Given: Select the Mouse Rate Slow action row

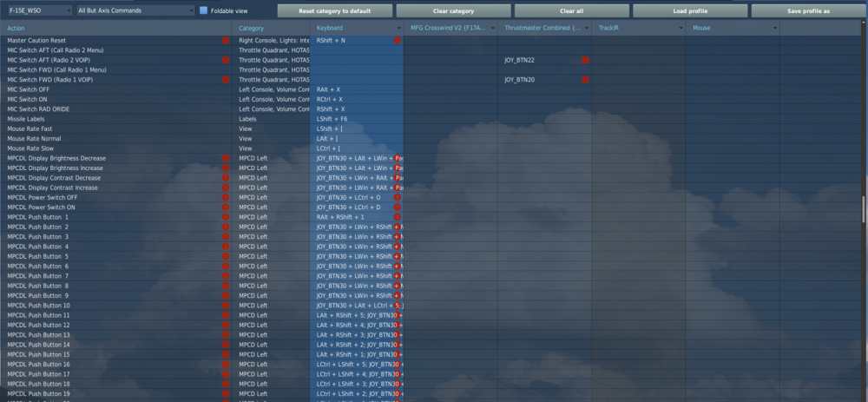Looking at the screenshot, I should point(115,148).
